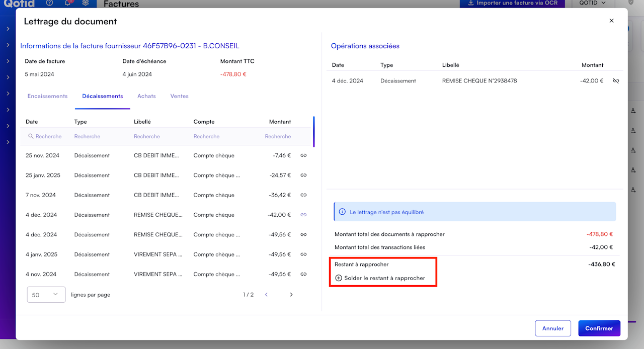Link the -36,42 € transaction from 7 nov. 2024

[x=303, y=195]
